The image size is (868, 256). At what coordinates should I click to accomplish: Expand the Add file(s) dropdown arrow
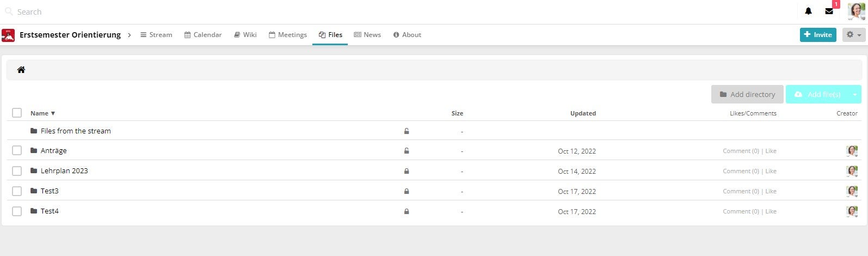855,94
